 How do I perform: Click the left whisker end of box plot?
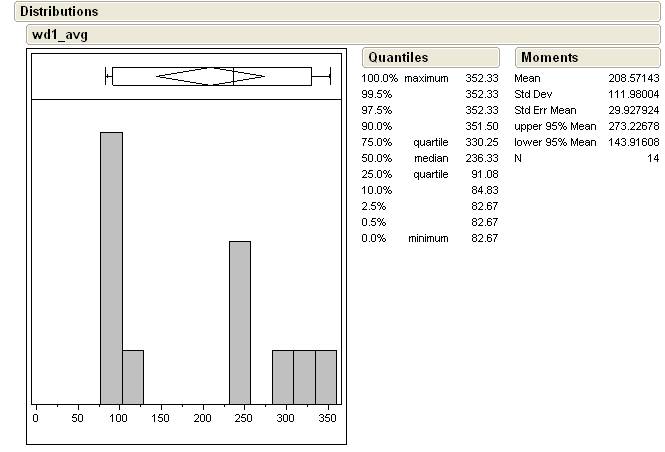click(106, 76)
